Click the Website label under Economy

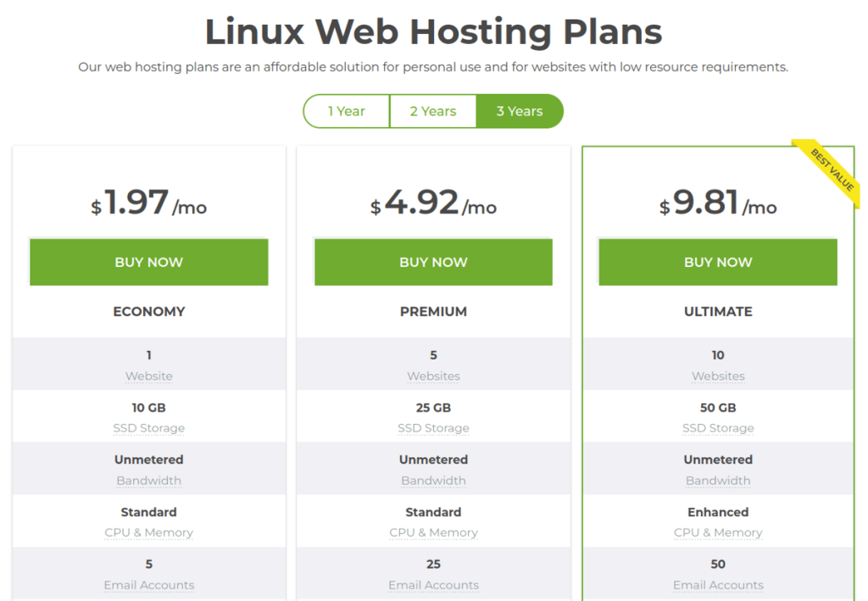[x=149, y=376]
